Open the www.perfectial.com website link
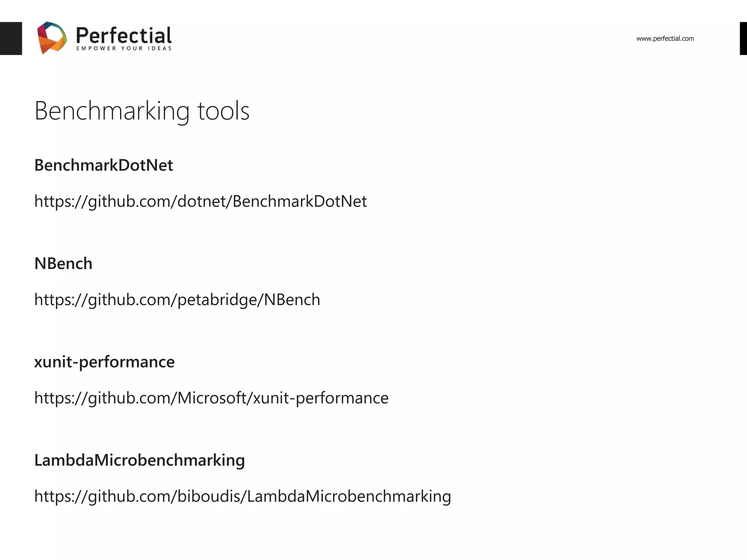Image resolution: width=747 pixels, height=560 pixels. coord(665,39)
